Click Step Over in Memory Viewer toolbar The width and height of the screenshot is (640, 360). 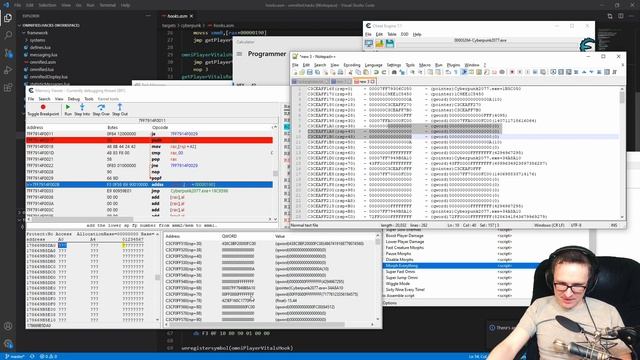coord(101,110)
